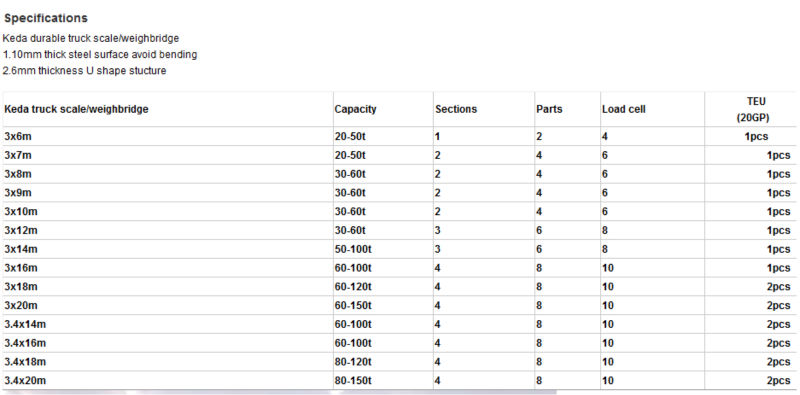Click the Parts value 2 in the 3x6m row
Viewport: 800px width, 395px height.
click(x=539, y=136)
